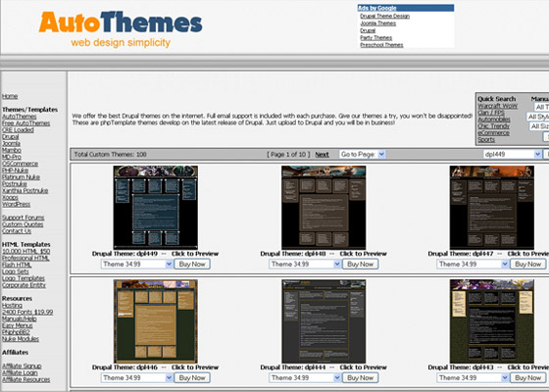Image resolution: width=549 pixels, height=392 pixels.
Task: Go to PHP-Nuke themes
Action: 16,171
